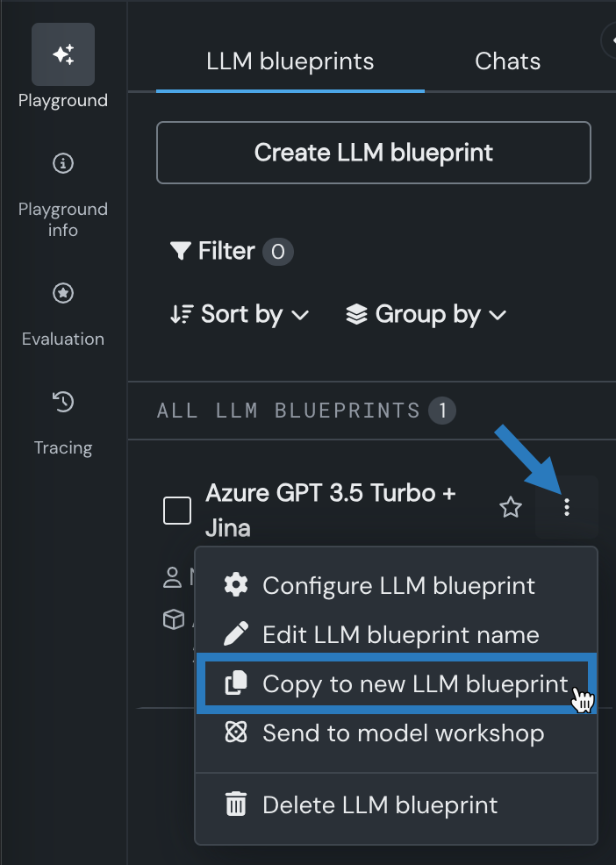This screenshot has width=616, height=865.
Task: Select Send to model workshop
Action: coord(403,733)
